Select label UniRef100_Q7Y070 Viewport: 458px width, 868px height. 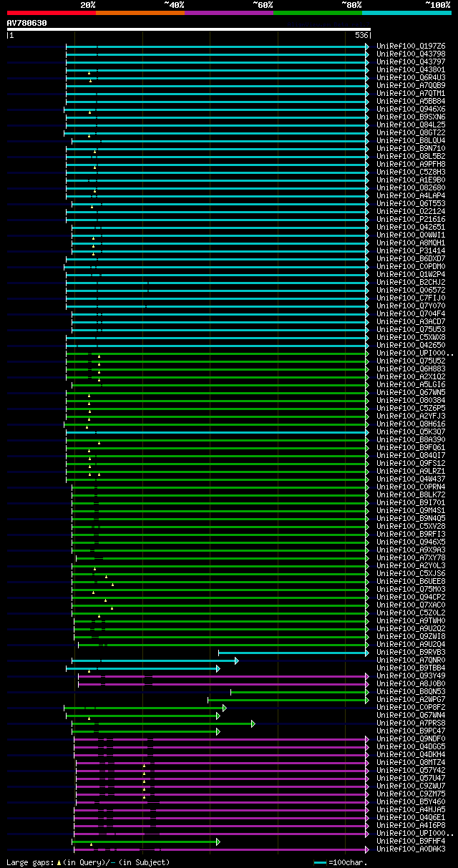[x=411, y=306]
